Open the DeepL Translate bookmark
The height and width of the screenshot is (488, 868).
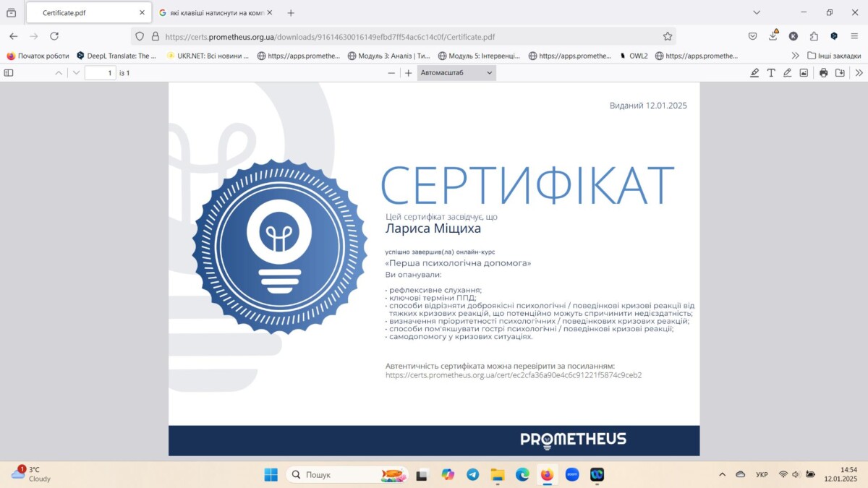click(x=116, y=56)
